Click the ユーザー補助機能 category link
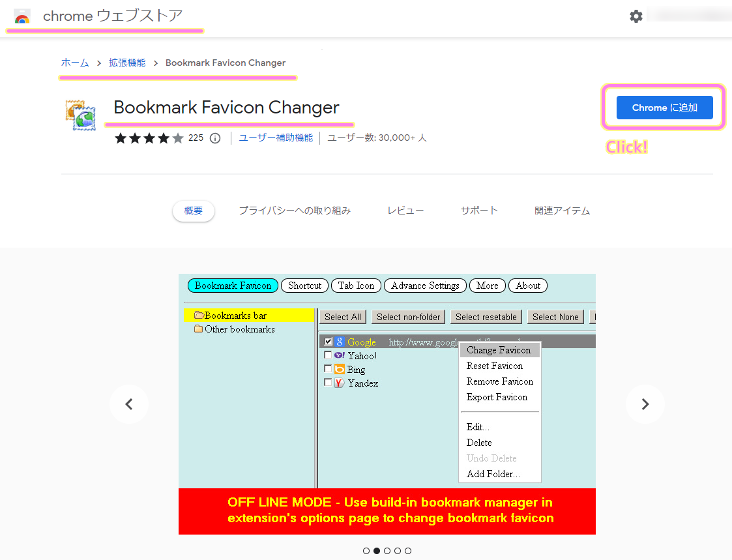The image size is (732, 560). coord(276,138)
